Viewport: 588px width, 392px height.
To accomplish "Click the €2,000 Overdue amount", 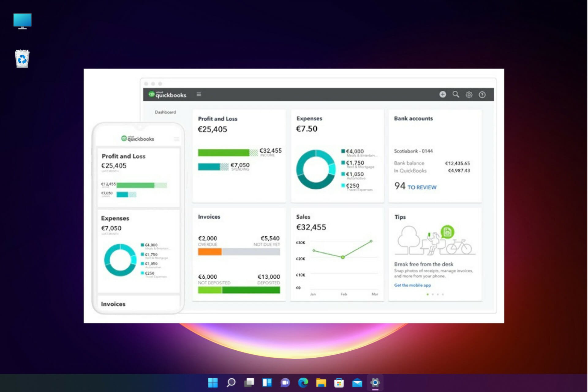I will (x=208, y=238).
